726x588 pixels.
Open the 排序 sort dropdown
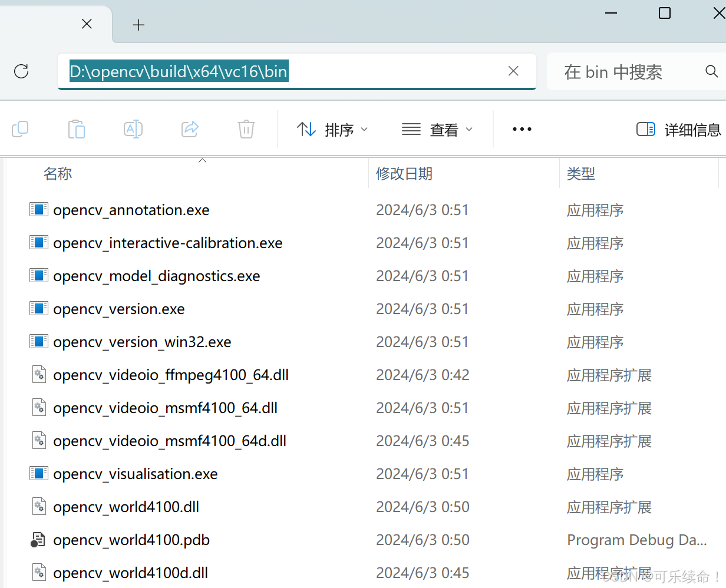(332, 130)
